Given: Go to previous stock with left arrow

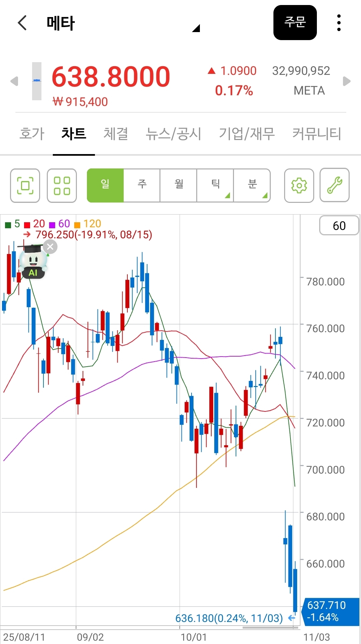Looking at the screenshot, I should point(14,81).
